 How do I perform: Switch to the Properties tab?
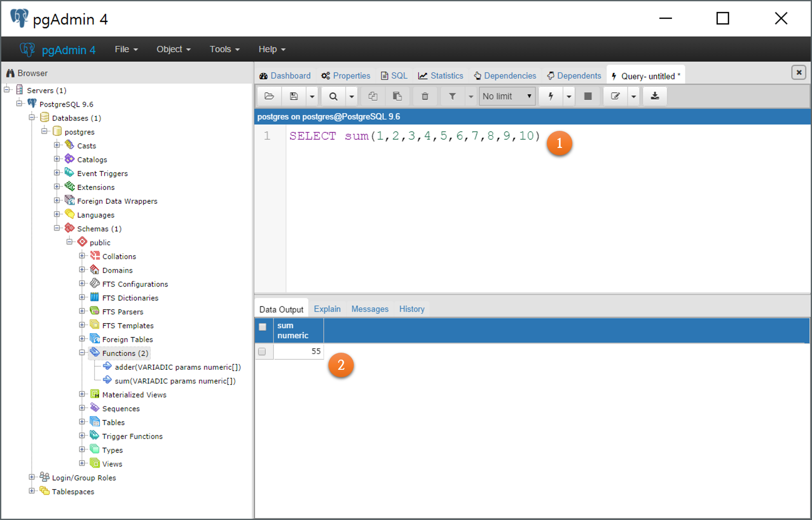[x=346, y=76]
